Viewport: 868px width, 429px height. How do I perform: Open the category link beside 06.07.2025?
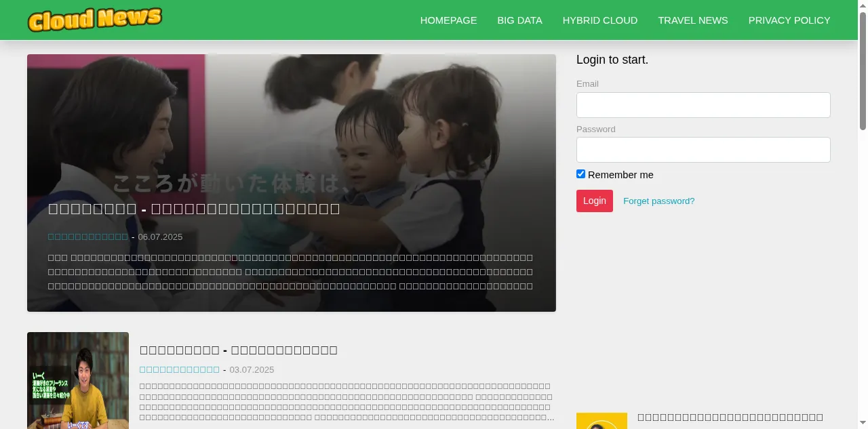click(x=88, y=237)
